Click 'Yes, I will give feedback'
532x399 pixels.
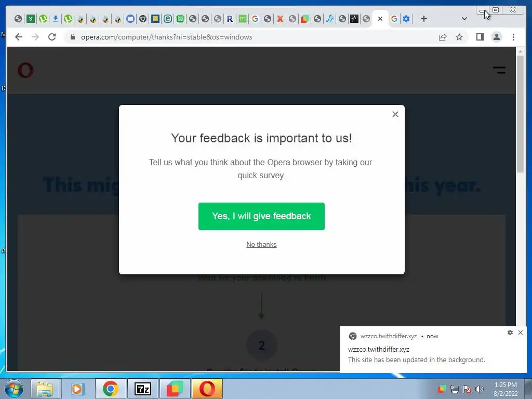tap(262, 217)
